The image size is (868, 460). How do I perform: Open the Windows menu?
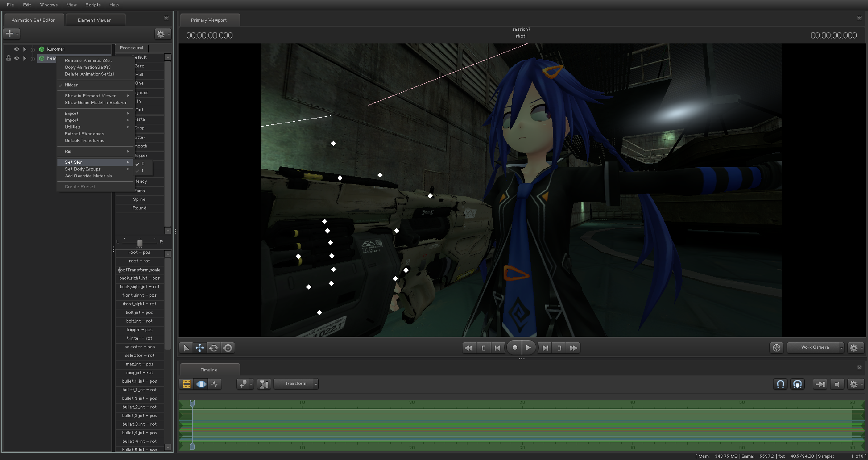pyautogui.click(x=49, y=5)
